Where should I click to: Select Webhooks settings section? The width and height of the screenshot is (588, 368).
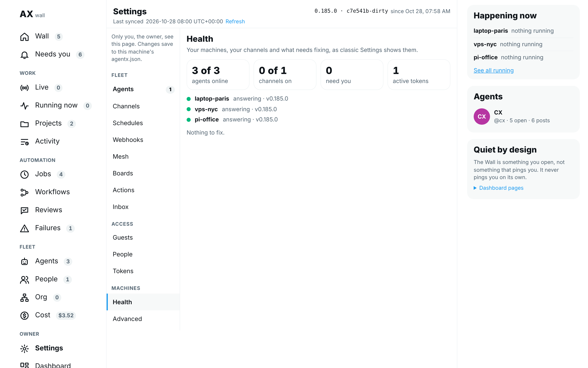click(x=143, y=140)
